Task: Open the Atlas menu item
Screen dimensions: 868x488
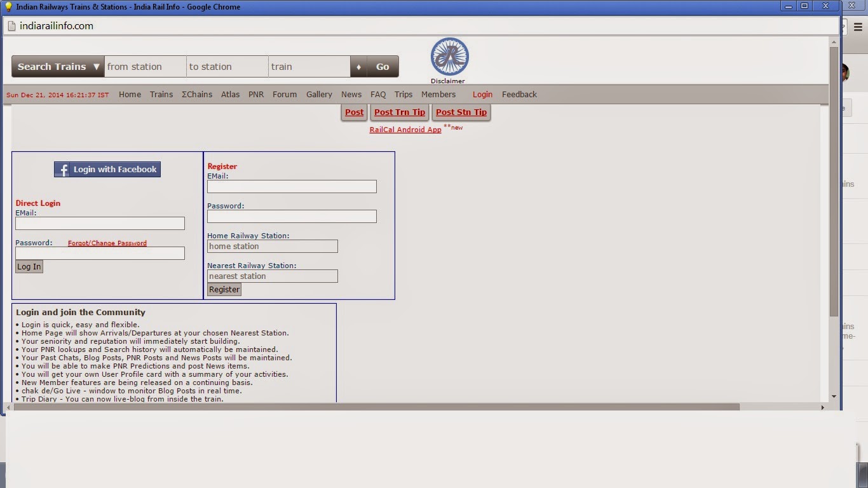Action: [x=230, y=94]
